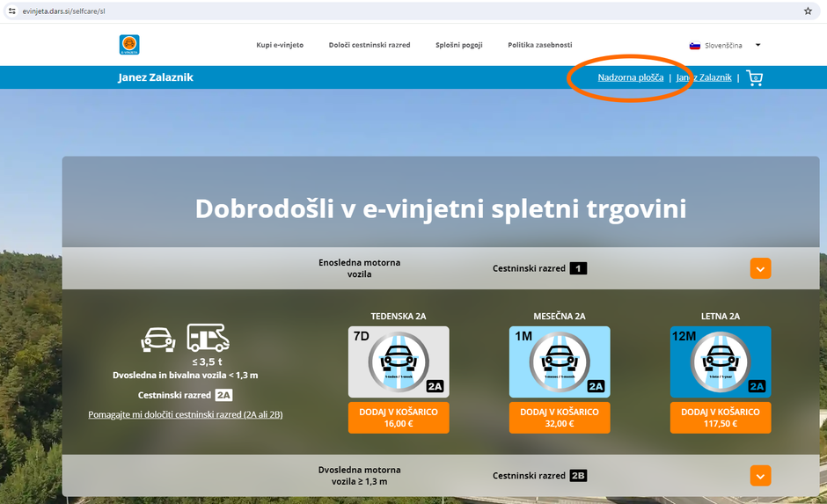Open the Nadzorna plošča link

pyautogui.click(x=631, y=77)
